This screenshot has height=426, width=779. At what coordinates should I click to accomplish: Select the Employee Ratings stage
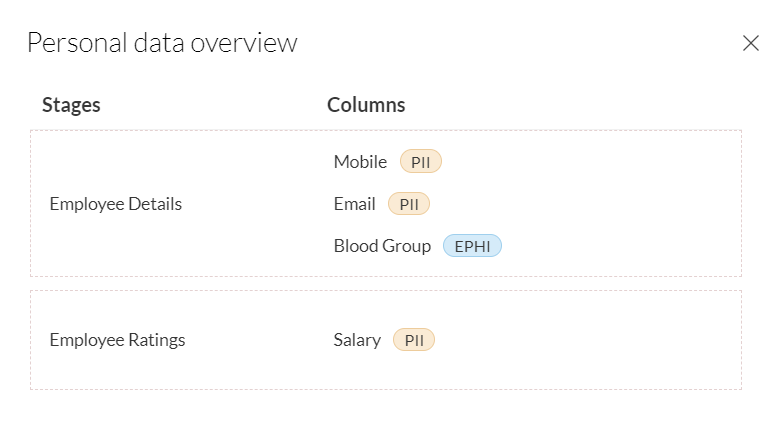pos(117,340)
